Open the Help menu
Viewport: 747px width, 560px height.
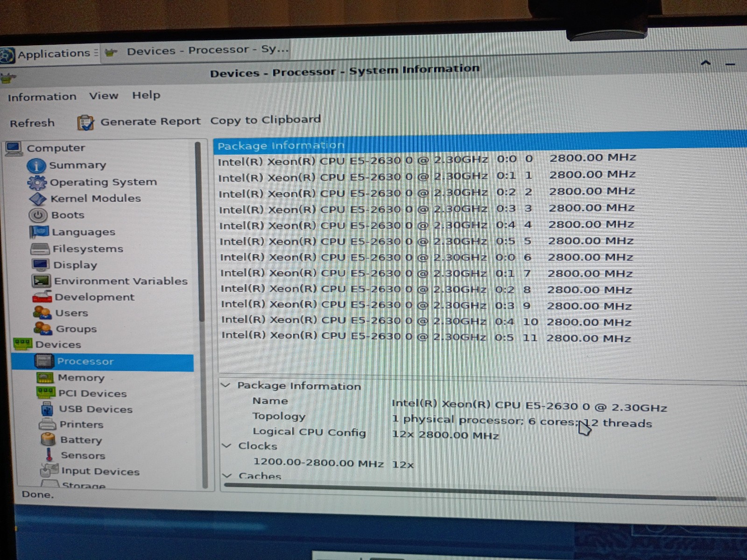146,95
